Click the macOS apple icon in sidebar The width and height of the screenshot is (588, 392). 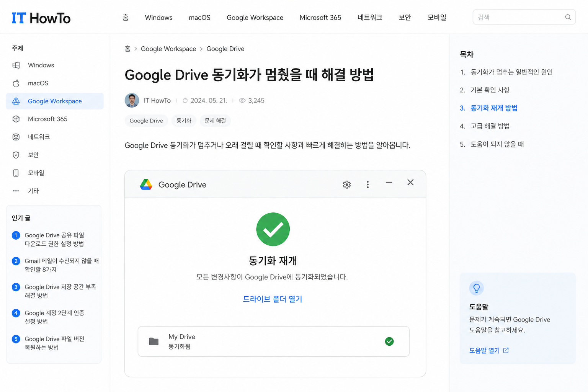pos(16,83)
